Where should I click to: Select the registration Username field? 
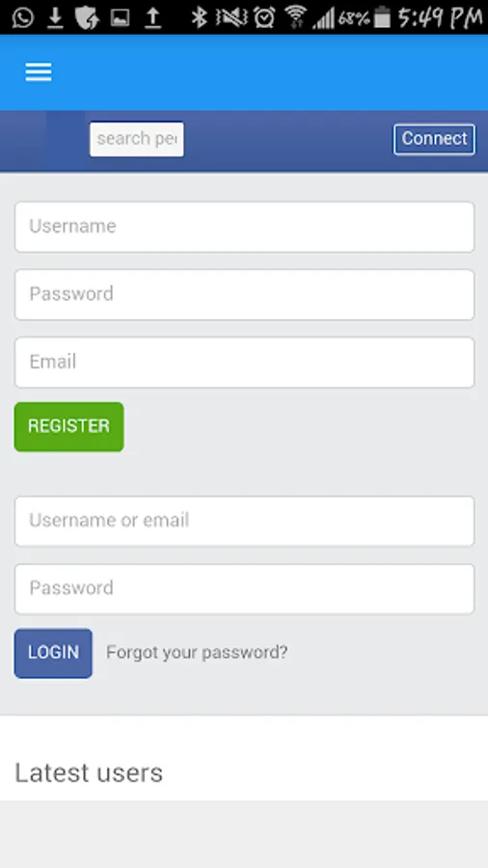coord(245,227)
